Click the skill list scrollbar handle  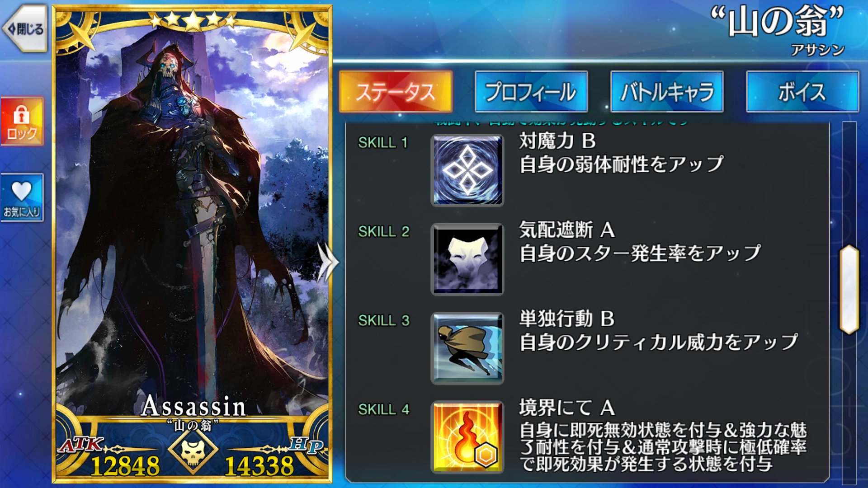[x=849, y=289]
